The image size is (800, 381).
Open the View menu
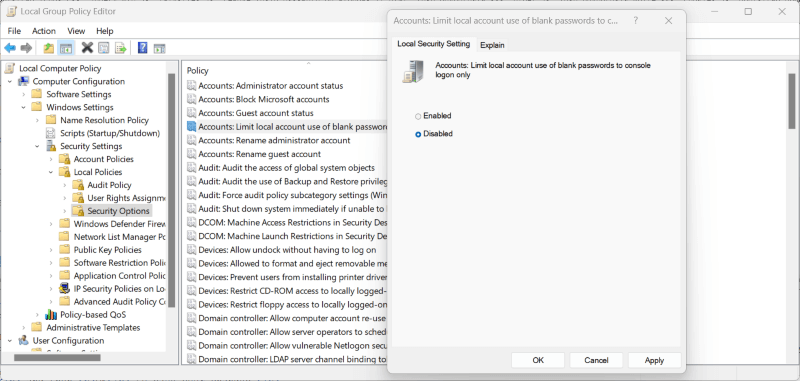(76, 31)
